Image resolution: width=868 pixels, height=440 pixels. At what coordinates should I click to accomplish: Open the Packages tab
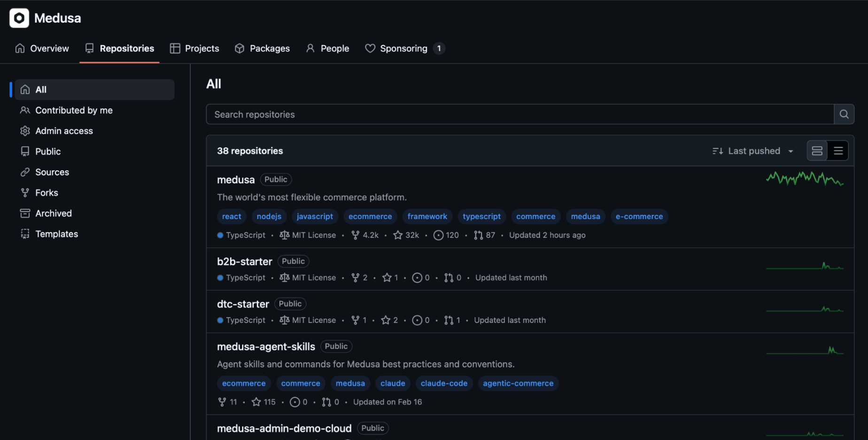tap(262, 48)
